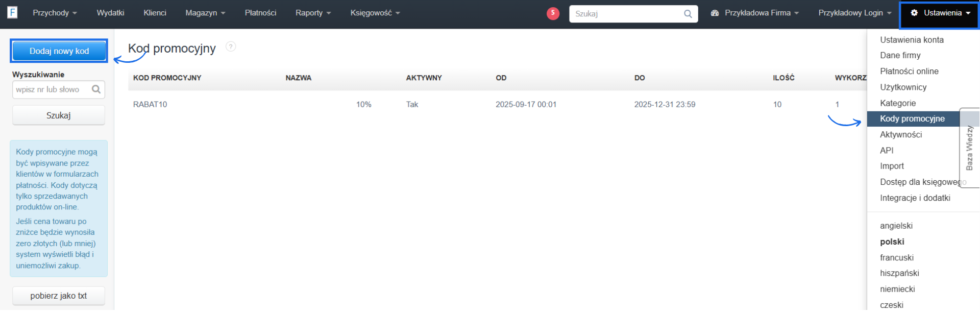Select Dane firmy in settings menu

click(x=900, y=55)
